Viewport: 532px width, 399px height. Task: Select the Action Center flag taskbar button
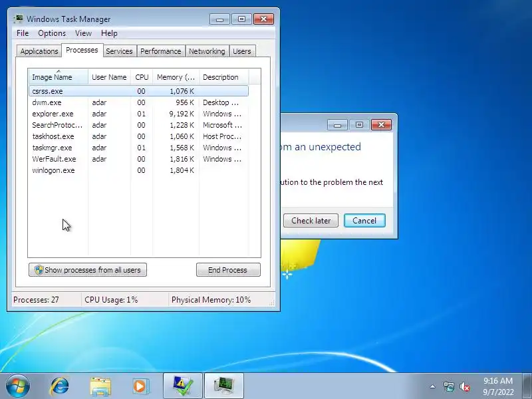(183, 386)
